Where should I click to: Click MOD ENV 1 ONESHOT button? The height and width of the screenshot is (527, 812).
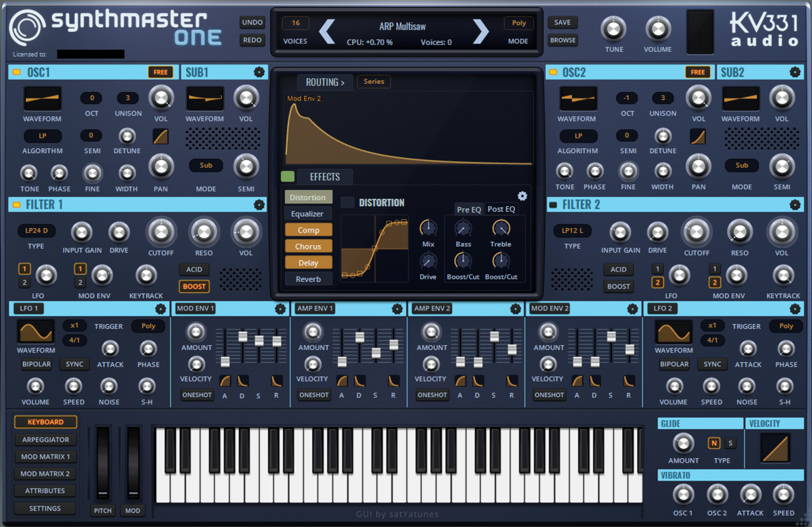197,395
